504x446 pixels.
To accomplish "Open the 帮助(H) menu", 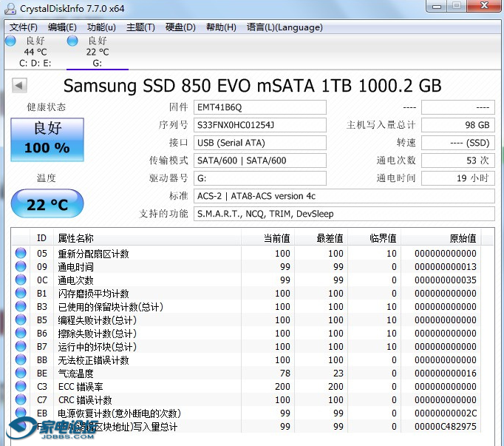I will click(x=221, y=27).
